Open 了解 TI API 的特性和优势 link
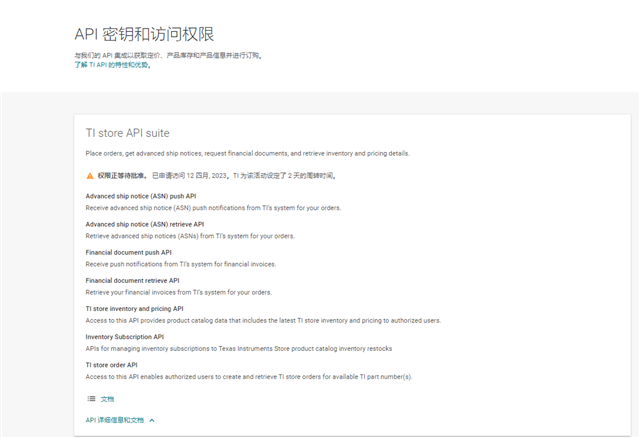The height and width of the screenshot is (438, 640). 113,65
